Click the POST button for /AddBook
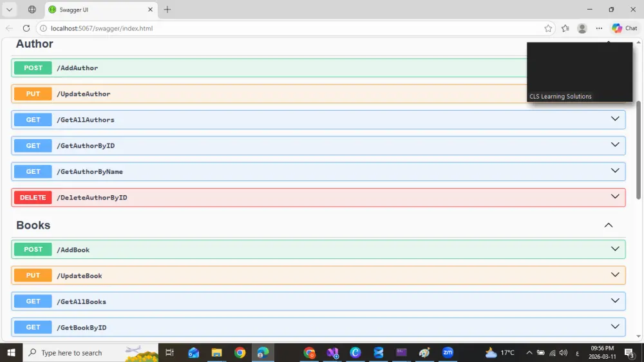This screenshot has height=362, width=644. tap(33, 249)
